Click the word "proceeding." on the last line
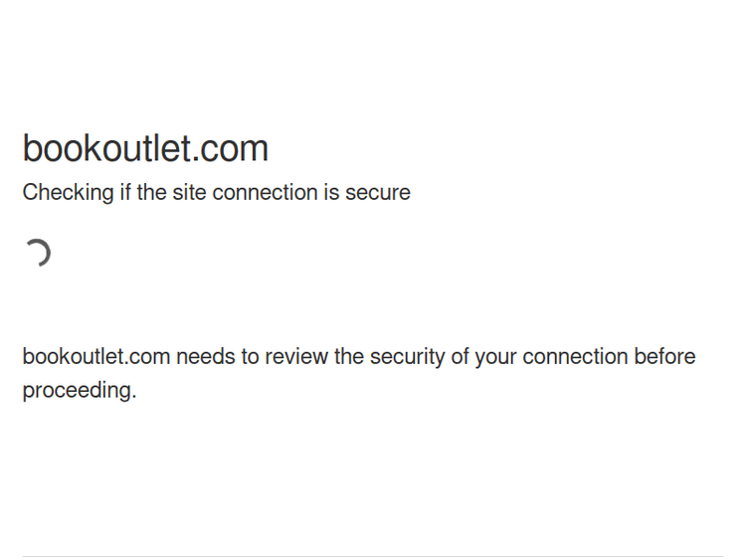The image size is (746, 560). point(80,391)
